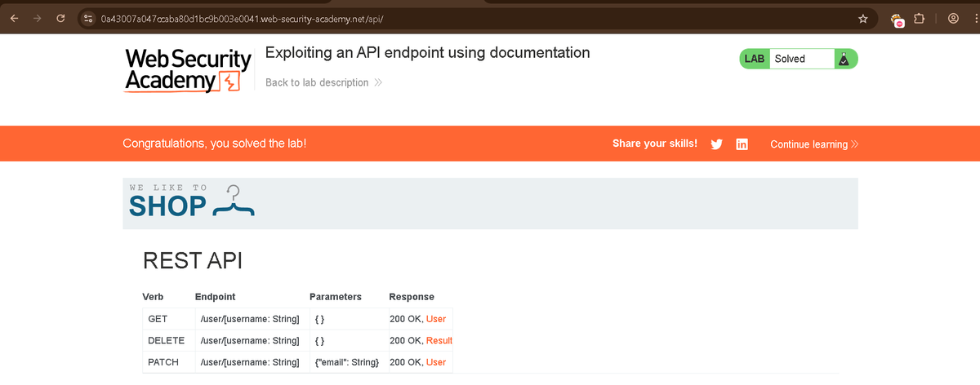Viewport: 980px width, 385px height.
Task: Click Back to lab description link
Action: 324,82
